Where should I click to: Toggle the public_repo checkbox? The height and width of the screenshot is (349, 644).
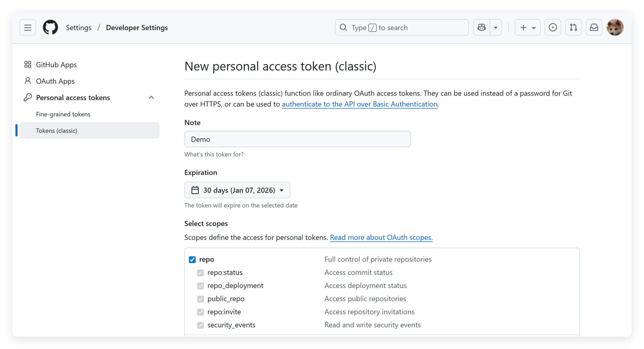pos(201,299)
